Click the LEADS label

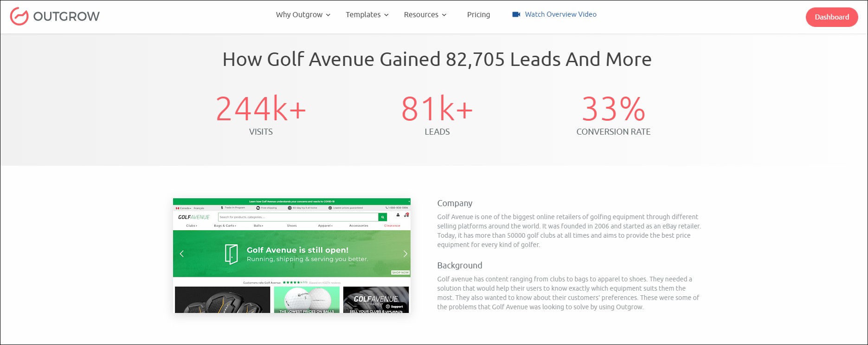tap(437, 132)
